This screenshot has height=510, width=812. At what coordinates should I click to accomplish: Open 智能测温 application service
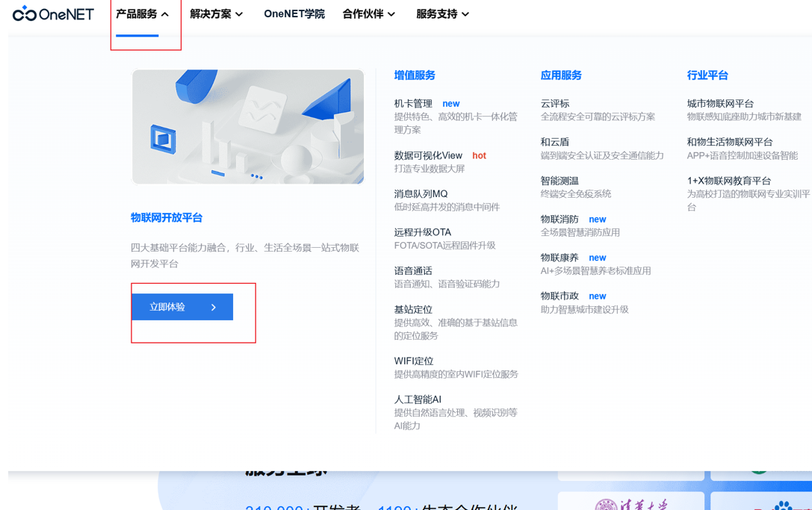point(560,181)
